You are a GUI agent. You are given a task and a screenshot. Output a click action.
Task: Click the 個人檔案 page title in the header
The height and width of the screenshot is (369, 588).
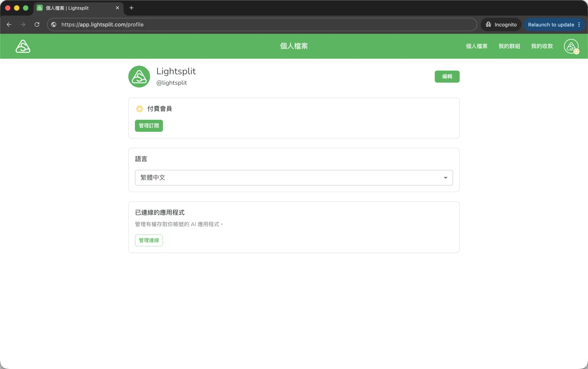pos(294,46)
